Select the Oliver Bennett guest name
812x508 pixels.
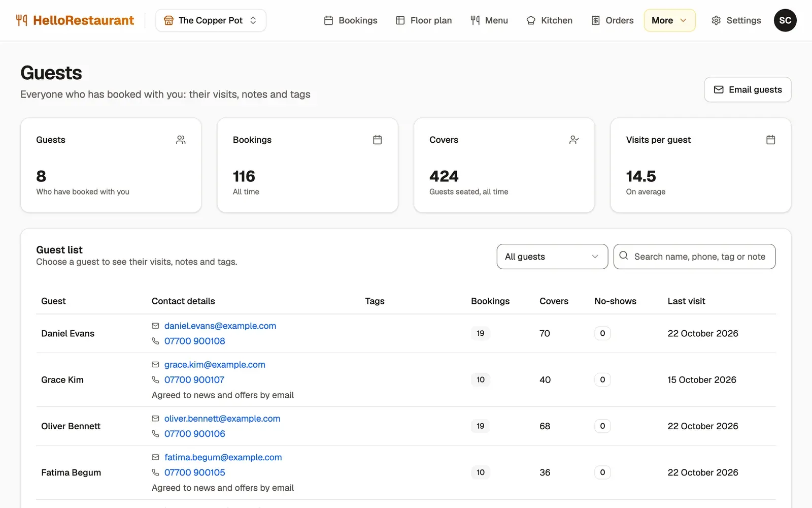[x=71, y=426]
